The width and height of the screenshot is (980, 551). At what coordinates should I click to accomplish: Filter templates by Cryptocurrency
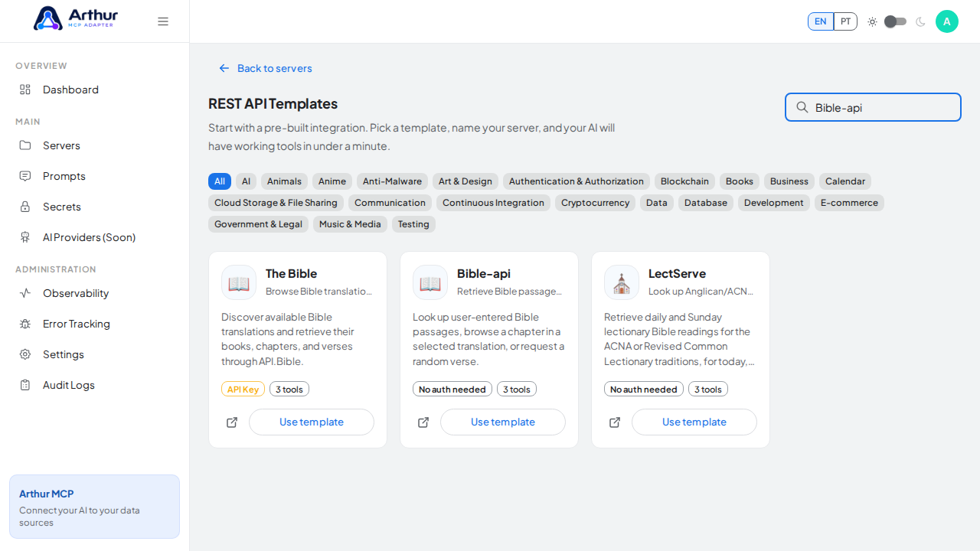pyautogui.click(x=595, y=203)
